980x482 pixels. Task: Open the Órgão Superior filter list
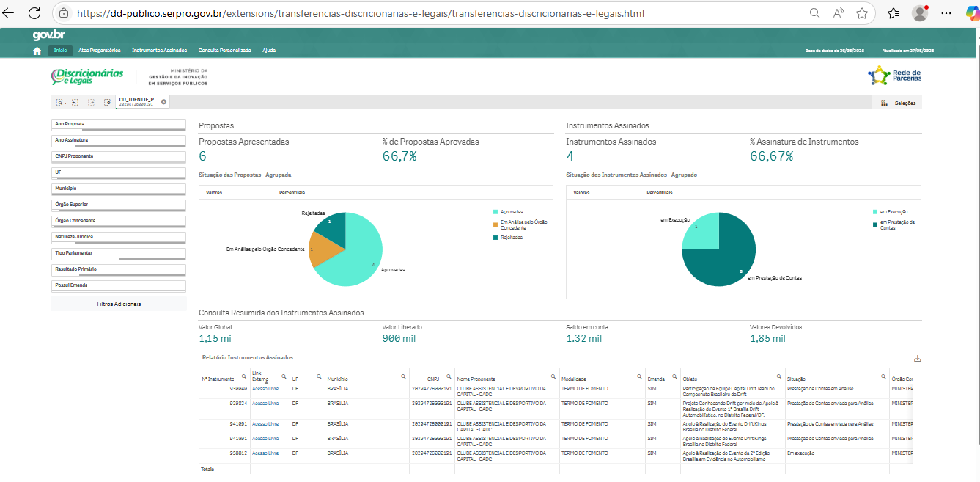[118, 205]
